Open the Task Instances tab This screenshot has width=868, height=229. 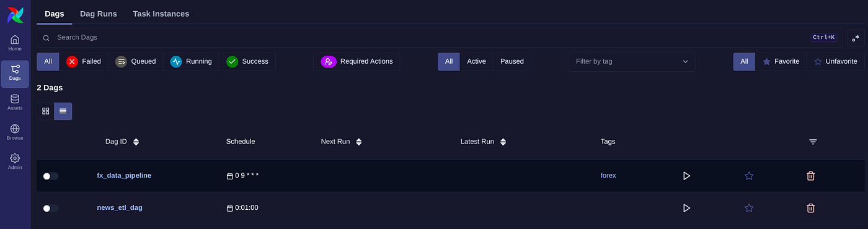(161, 14)
